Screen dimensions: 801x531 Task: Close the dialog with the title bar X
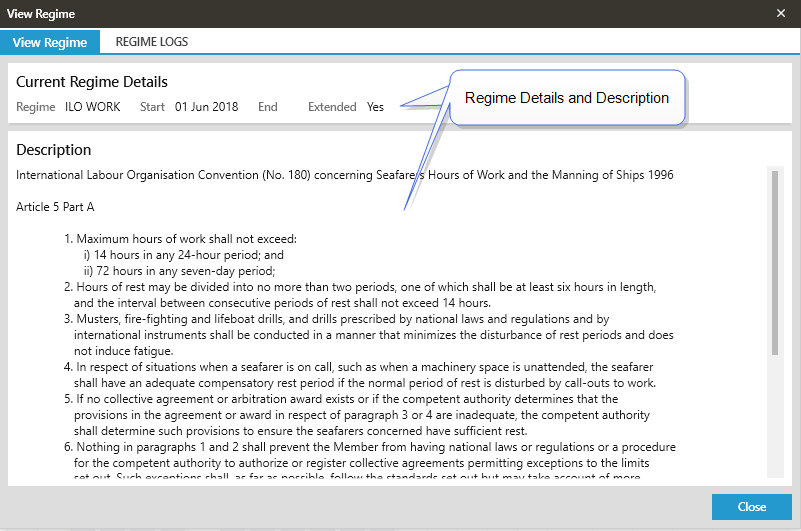781,13
